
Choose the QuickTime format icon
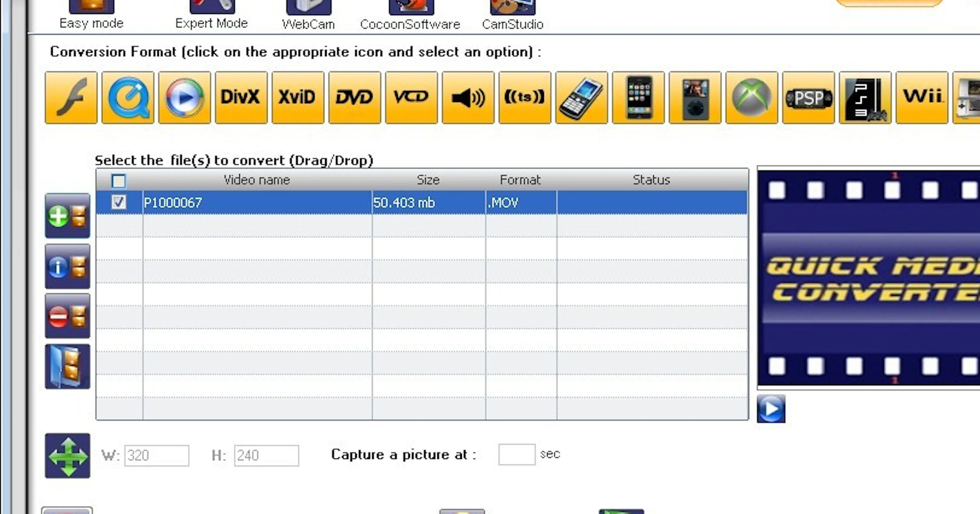(128, 97)
